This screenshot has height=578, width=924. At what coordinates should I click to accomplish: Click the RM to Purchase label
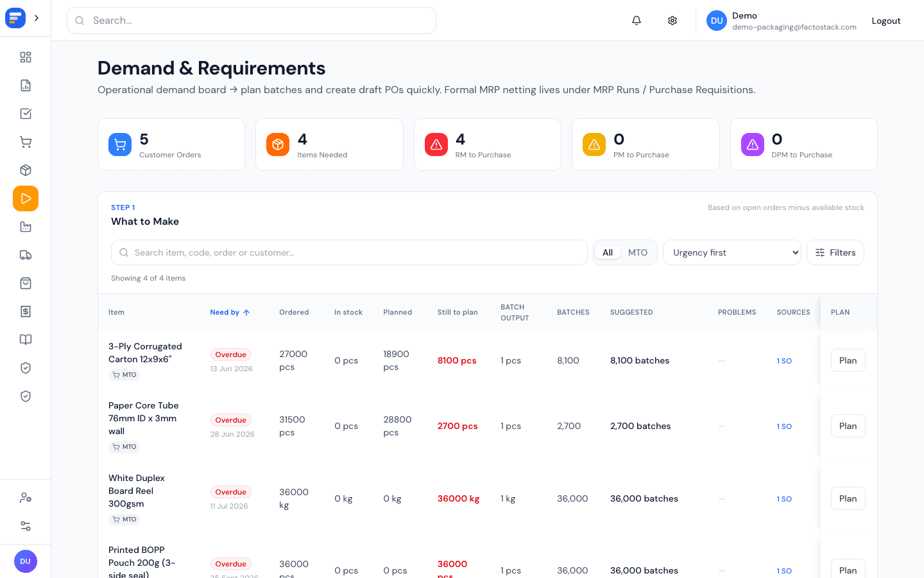pos(483,155)
